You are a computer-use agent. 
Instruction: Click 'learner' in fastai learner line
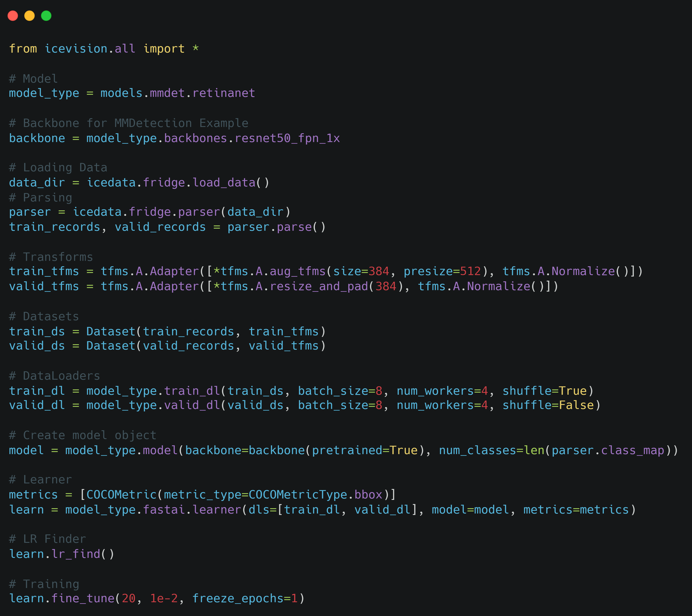[217, 510]
